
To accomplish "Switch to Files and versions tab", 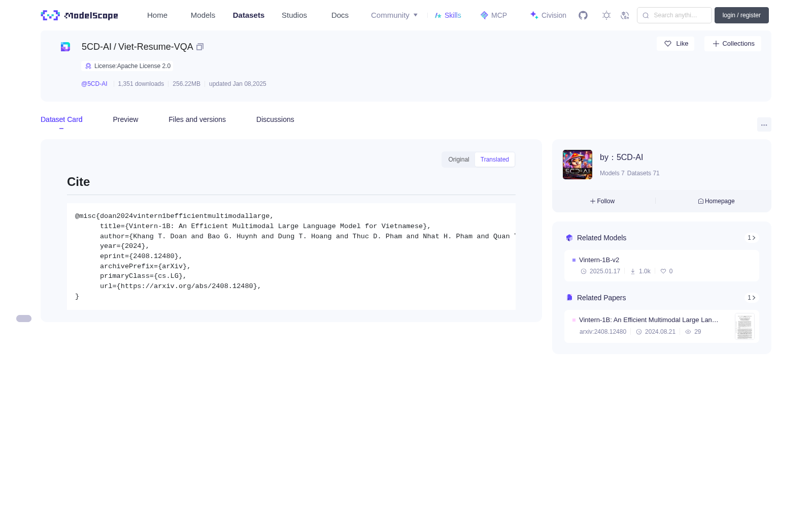I will [x=197, y=119].
